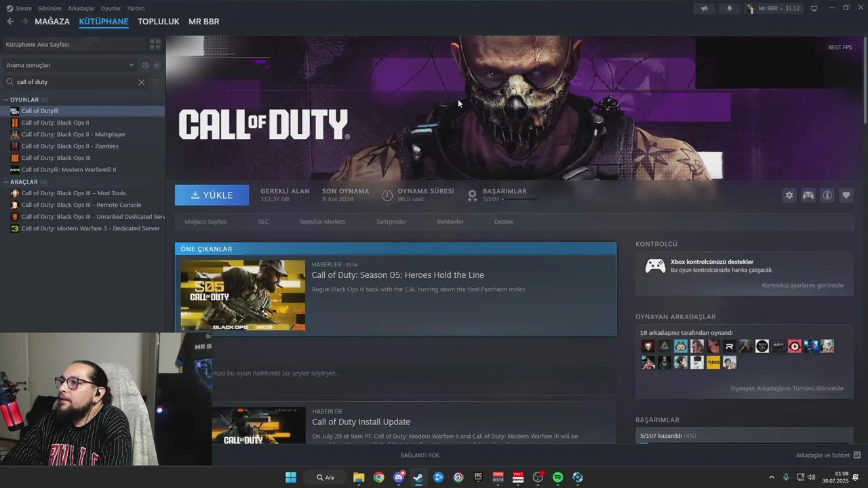Open the Destek link
The width and height of the screenshot is (868, 488).
(x=504, y=222)
